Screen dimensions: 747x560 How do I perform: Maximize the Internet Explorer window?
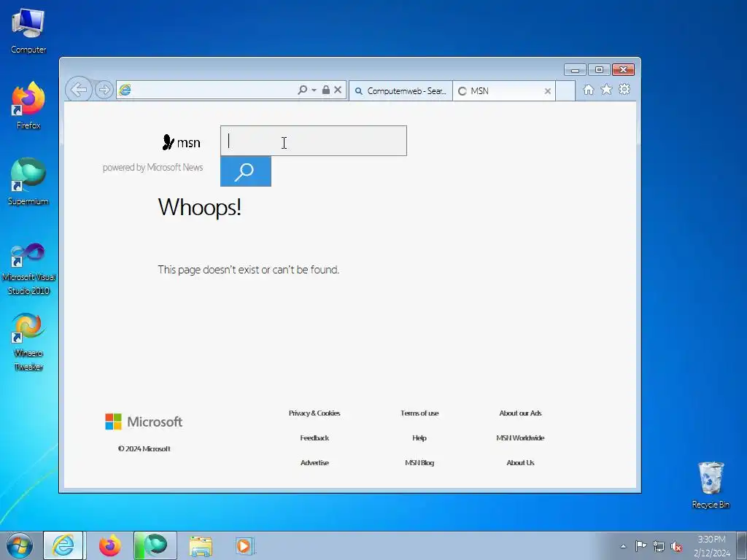tap(600, 70)
